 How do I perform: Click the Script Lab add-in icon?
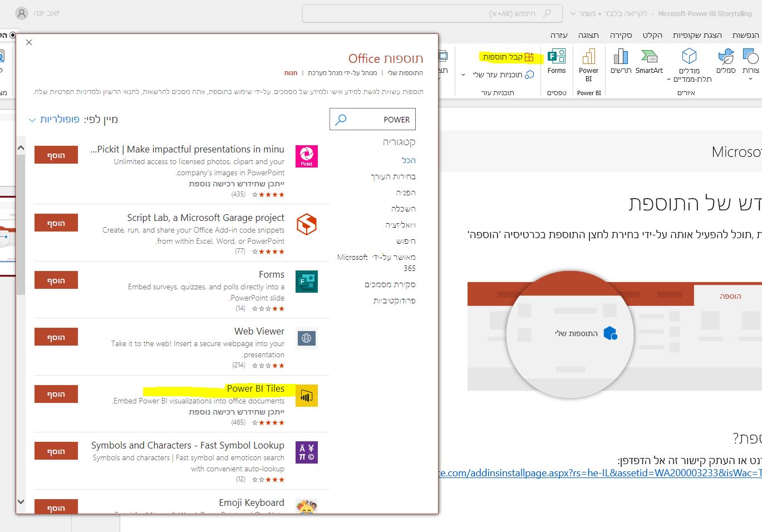tap(307, 224)
